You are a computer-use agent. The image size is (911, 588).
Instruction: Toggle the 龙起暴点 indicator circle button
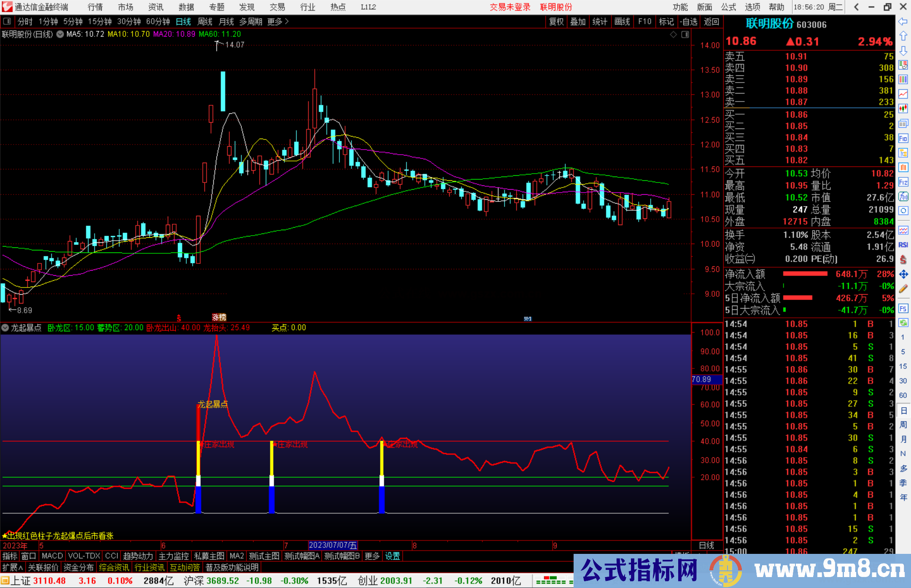tap(5, 328)
